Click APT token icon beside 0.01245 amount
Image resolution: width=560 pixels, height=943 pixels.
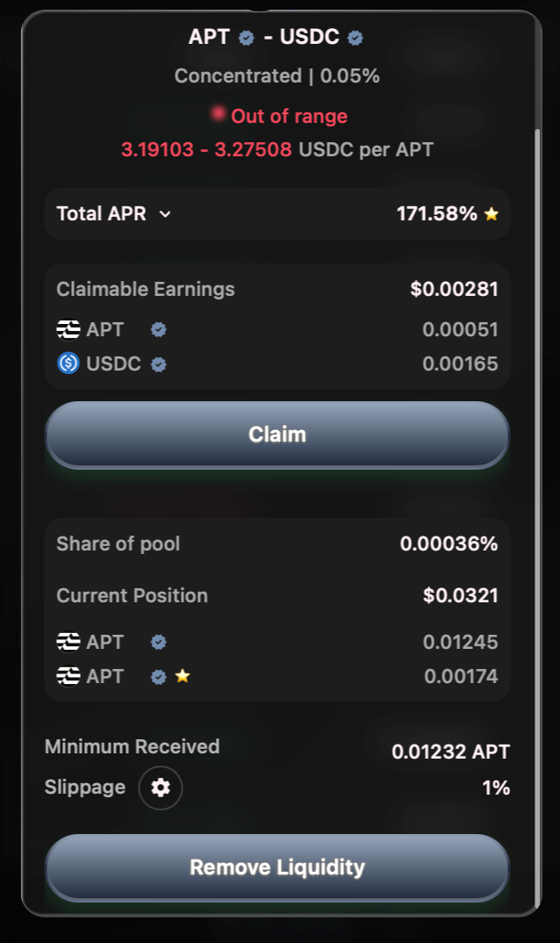click(x=68, y=642)
